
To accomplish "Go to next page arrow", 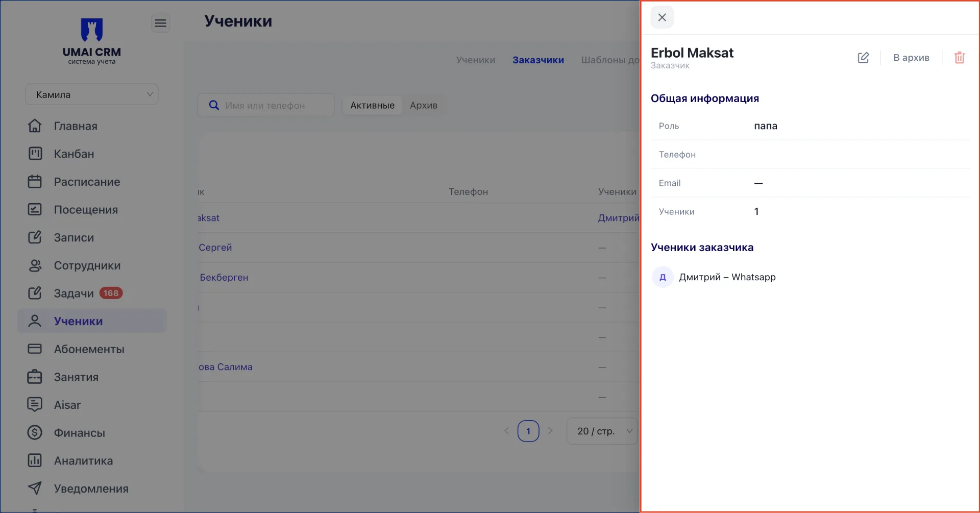I will (x=550, y=431).
